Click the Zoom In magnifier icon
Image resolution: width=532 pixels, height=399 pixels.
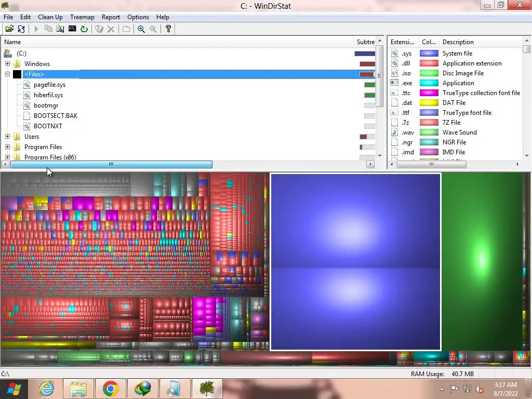pos(141,29)
